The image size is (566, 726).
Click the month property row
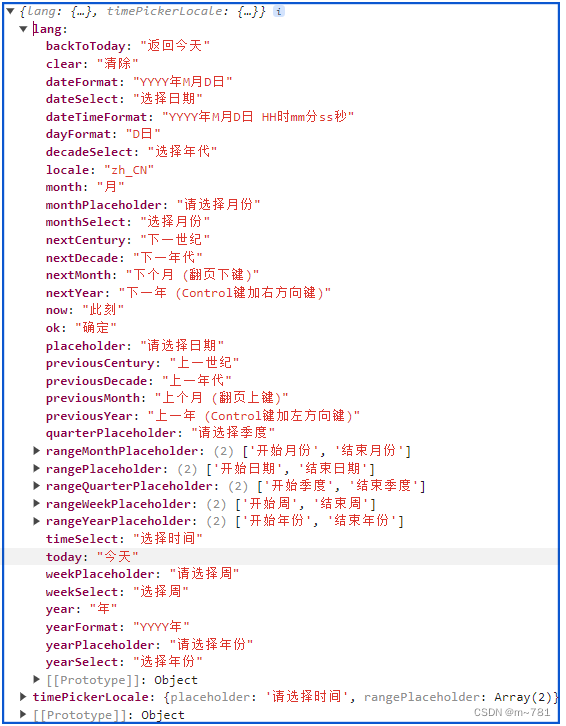point(85,187)
